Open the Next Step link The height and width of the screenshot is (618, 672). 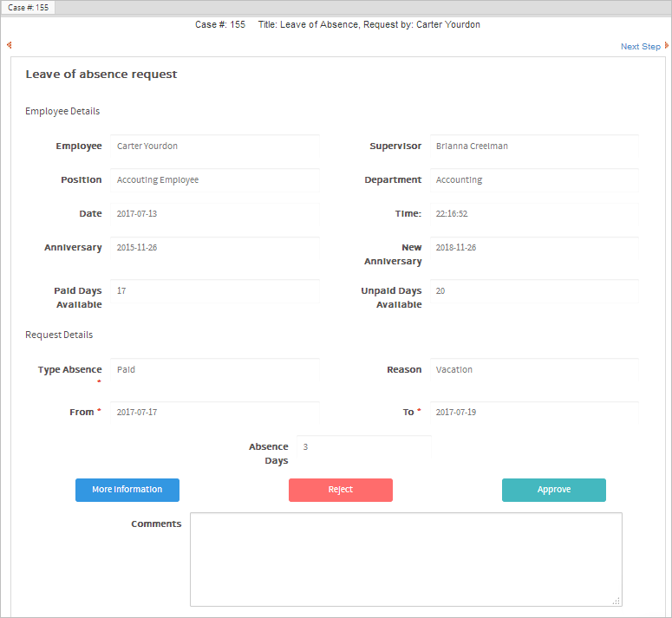(640, 47)
